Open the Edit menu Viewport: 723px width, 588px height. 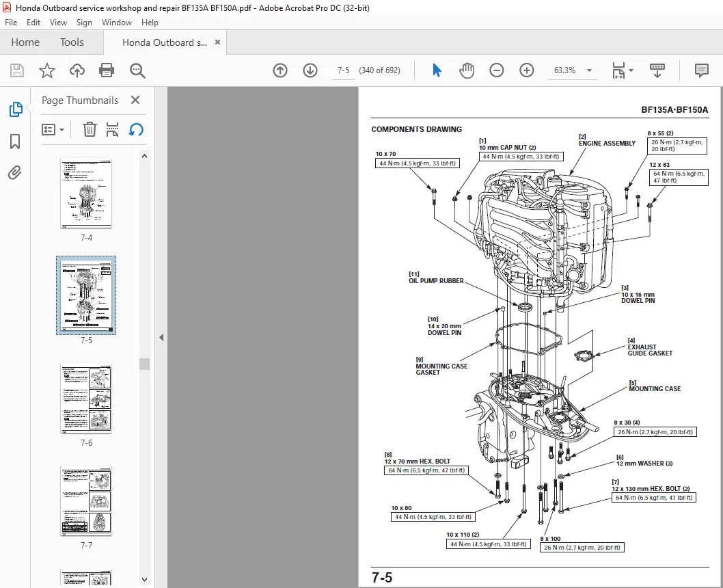33,22
